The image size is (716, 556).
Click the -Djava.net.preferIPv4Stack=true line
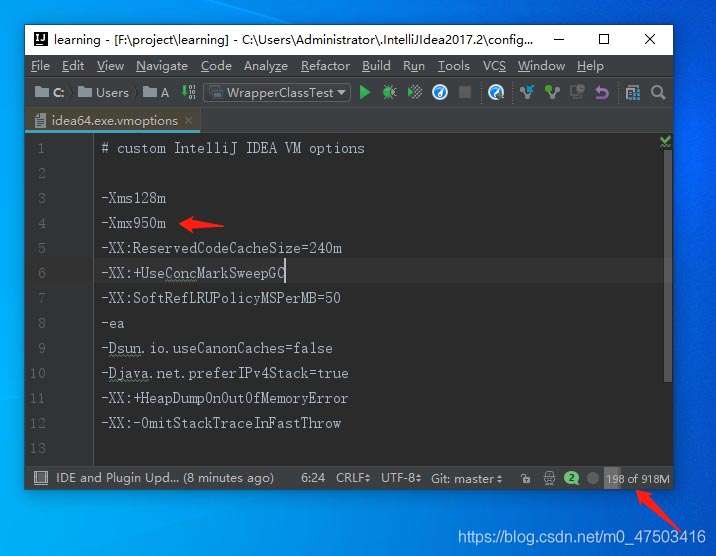point(225,373)
